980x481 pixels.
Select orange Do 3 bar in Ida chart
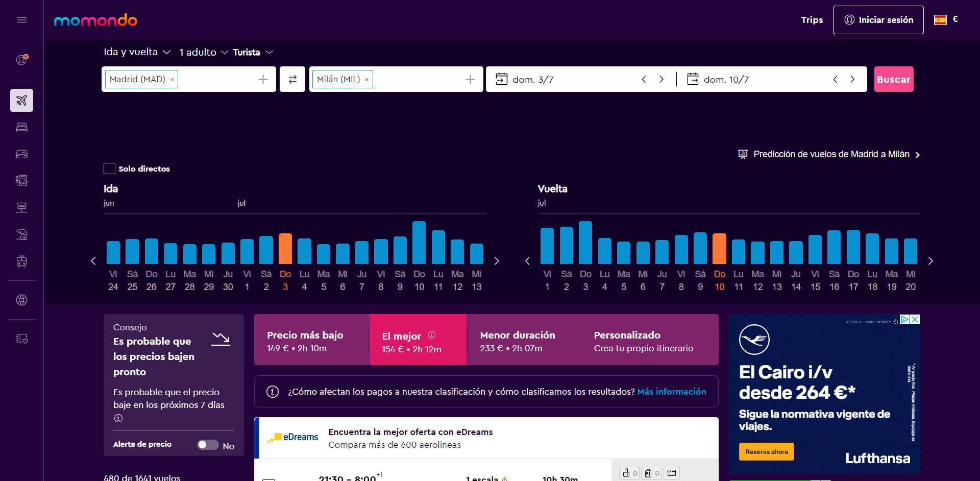point(285,249)
